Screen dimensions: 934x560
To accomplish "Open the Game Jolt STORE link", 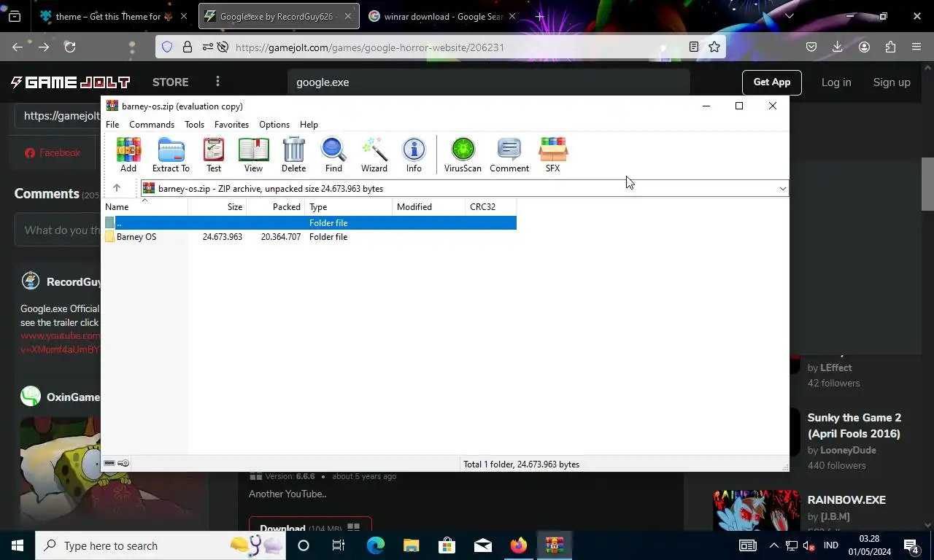I will [171, 82].
